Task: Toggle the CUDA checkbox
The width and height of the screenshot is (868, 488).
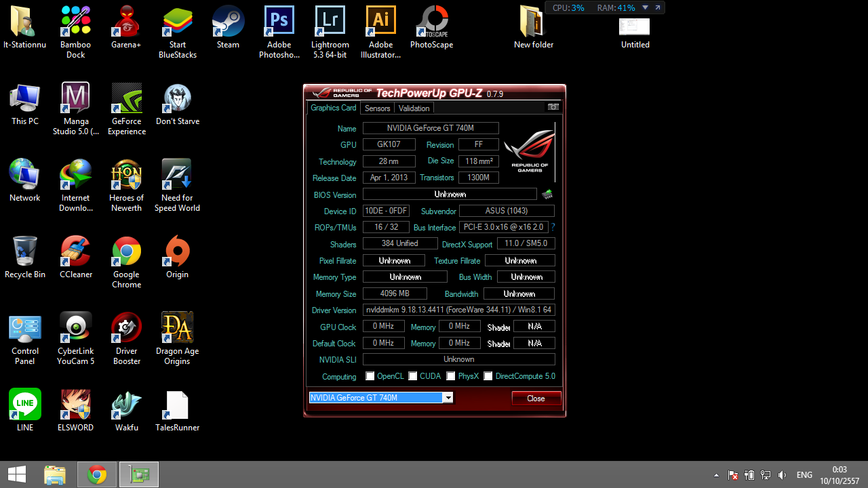Action: pos(412,376)
